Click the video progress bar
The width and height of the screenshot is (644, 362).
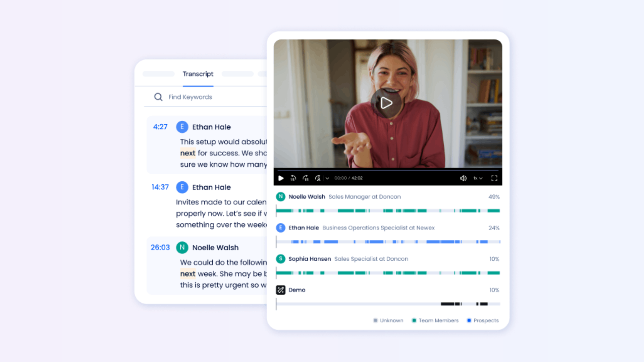pyautogui.click(x=388, y=170)
